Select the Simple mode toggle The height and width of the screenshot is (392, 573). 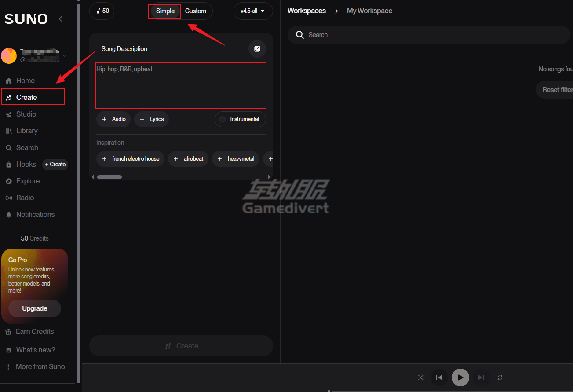coord(165,11)
